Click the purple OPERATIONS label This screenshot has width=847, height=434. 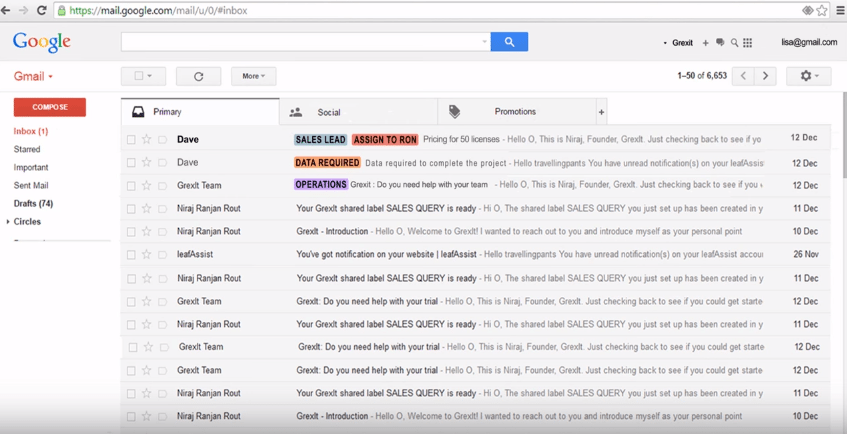321,184
